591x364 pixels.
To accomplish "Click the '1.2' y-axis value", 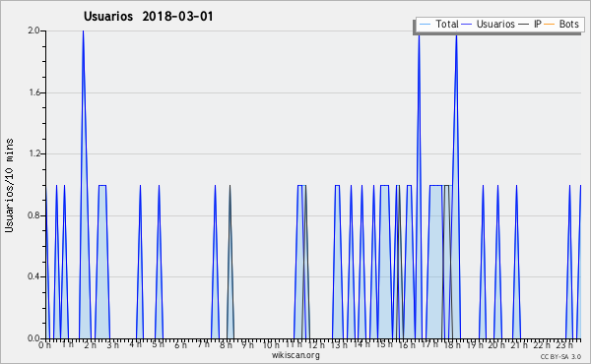I will coord(33,153).
